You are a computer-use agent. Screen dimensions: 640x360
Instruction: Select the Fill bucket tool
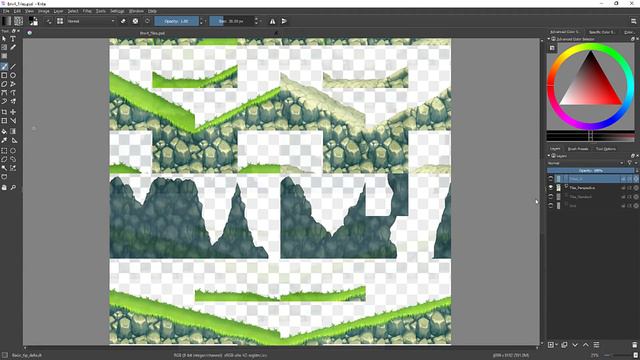click(x=4, y=131)
